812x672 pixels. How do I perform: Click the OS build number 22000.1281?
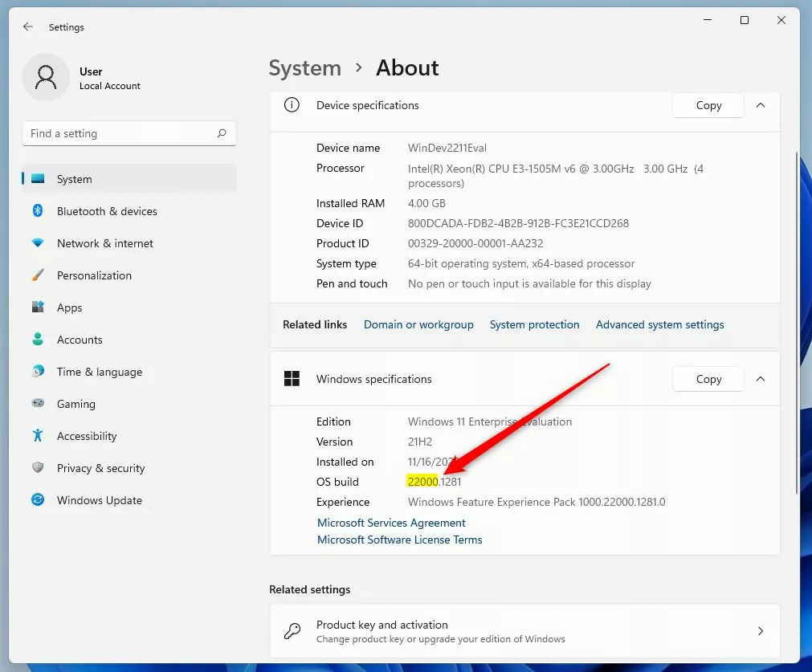click(434, 482)
